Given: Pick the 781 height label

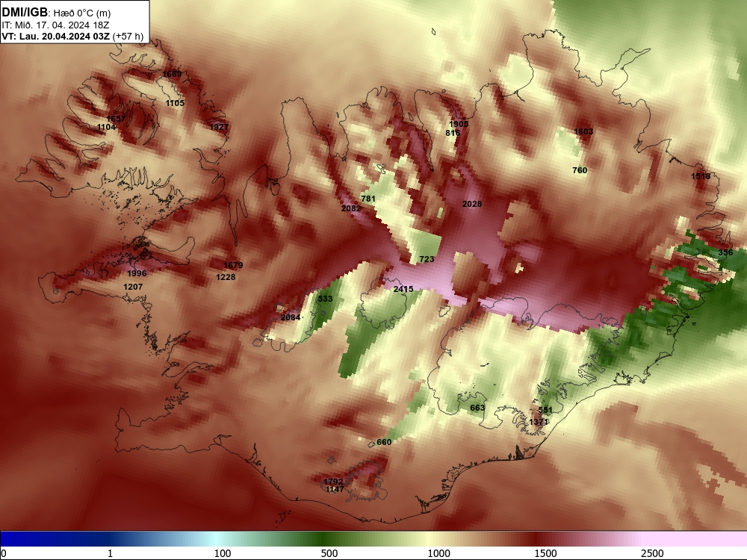Looking at the screenshot, I should pos(368,199).
